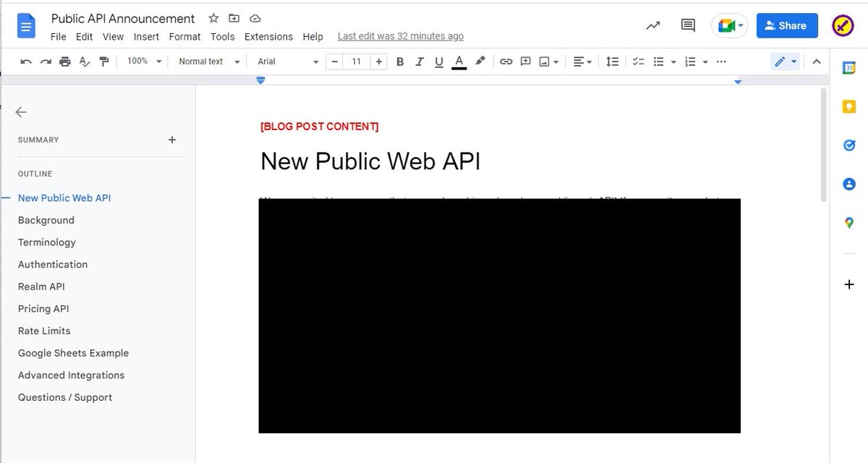The width and height of the screenshot is (868, 463).
Task: Check document status cloud icon
Action: coord(255,18)
